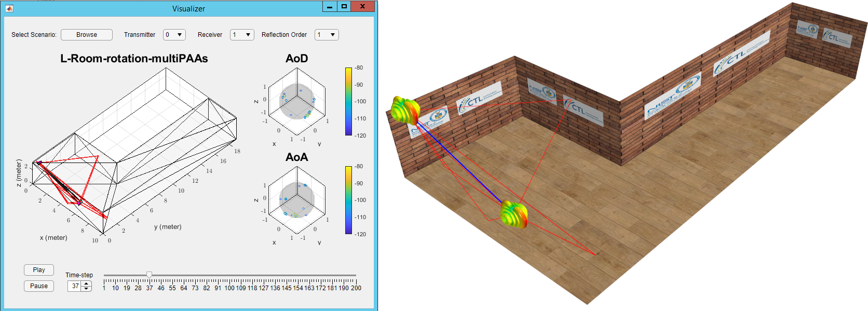
Task: Decrease time-step with the stepper down arrow
Action: pyautogui.click(x=86, y=289)
